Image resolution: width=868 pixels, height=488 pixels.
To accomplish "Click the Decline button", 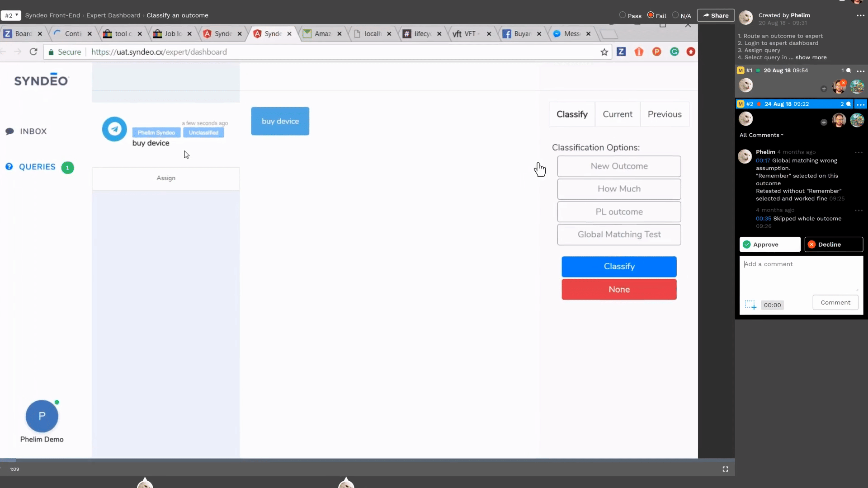I will pyautogui.click(x=833, y=244).
